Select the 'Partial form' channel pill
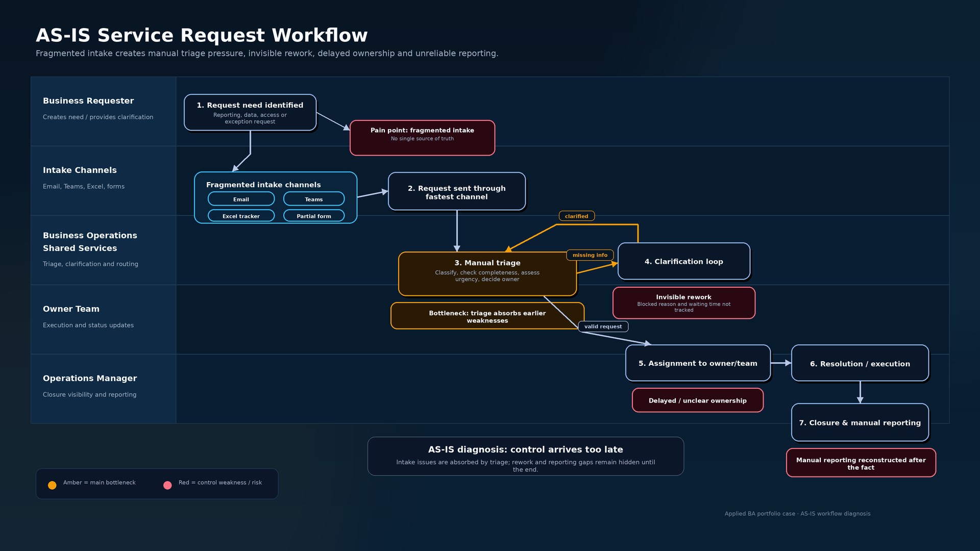 click(x=314, y=216)
